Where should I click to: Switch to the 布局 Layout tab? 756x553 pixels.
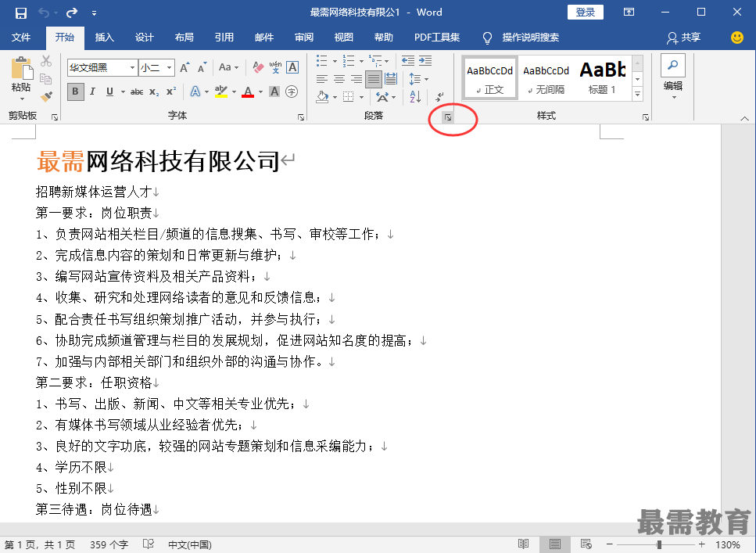pyautogui.click(x=185, y=38)
